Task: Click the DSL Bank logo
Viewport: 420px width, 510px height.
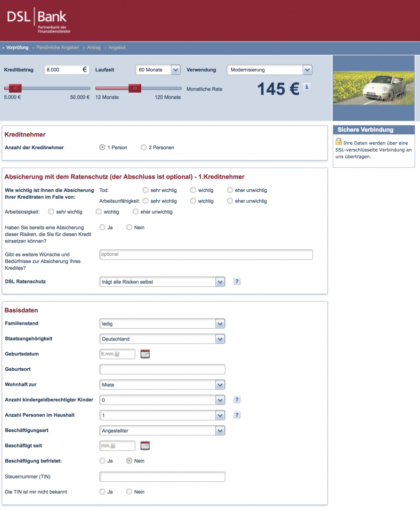Action: click(38, 20)
